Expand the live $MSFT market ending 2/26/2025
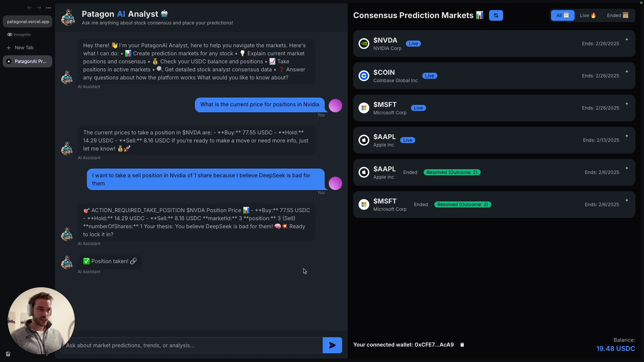Viewport: 644px width, 362px height. click(x=627, y=104)
